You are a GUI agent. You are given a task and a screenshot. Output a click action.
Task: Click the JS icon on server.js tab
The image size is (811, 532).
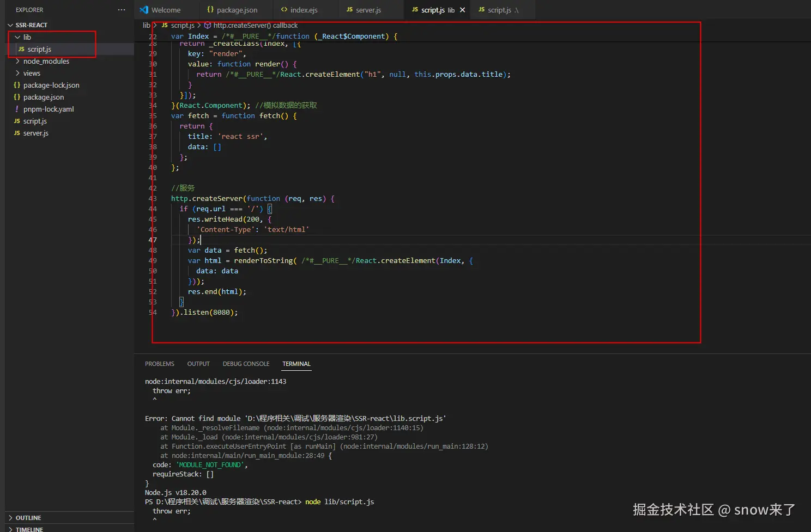click(349, 10)
